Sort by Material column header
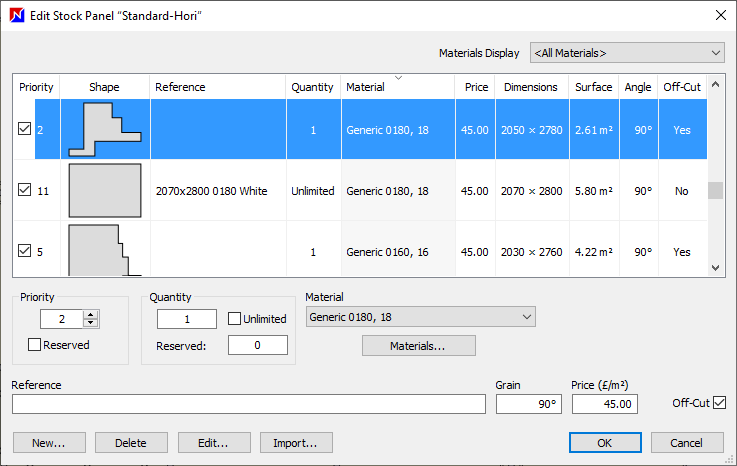The width and height of the screenshot is (737, 466). pos(398,87)
